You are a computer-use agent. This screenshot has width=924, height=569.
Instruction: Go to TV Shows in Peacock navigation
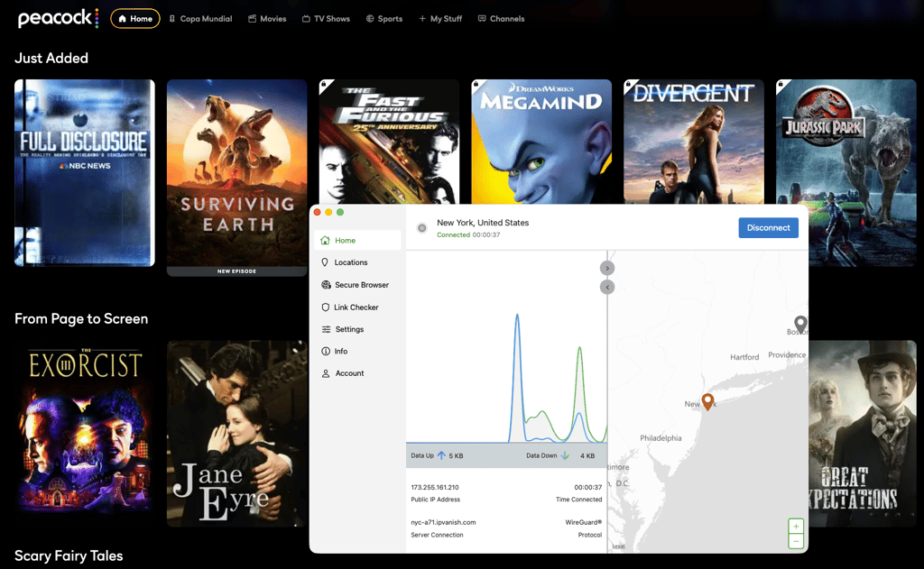(x=326, y=19)
